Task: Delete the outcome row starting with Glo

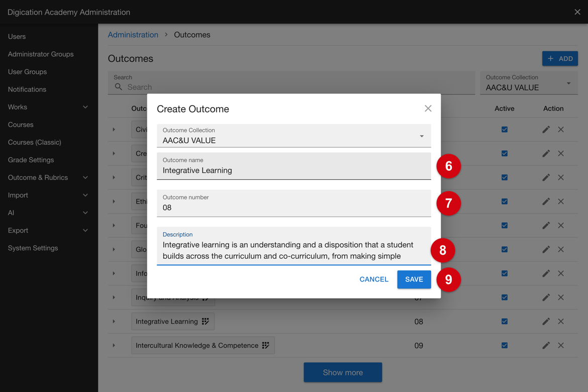Action: click(x=561, y=249)
